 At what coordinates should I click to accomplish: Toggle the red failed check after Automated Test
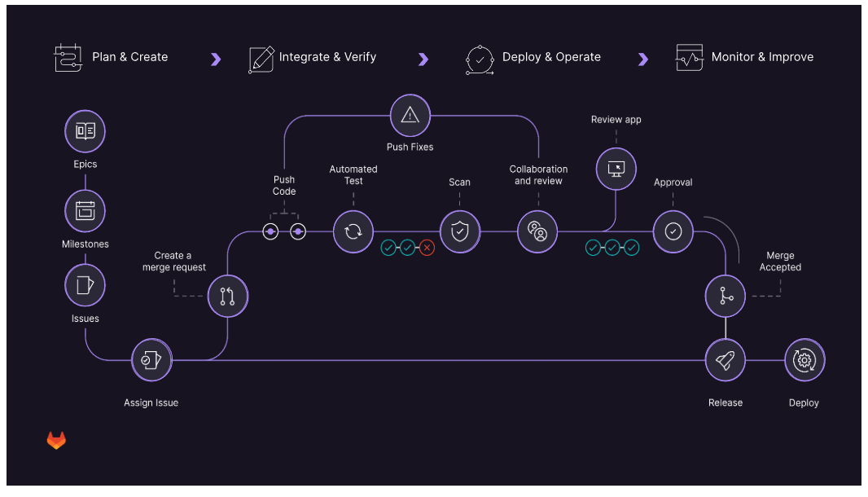427,248
